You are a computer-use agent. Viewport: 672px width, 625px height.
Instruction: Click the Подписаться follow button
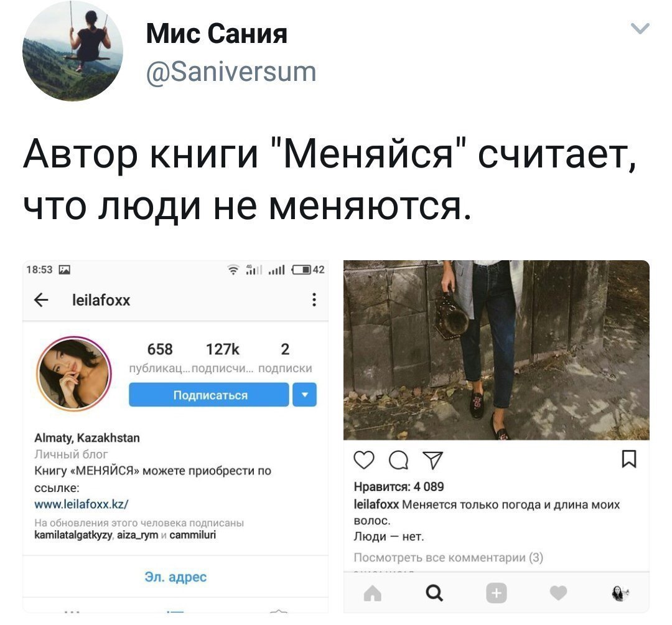point(208,395)
